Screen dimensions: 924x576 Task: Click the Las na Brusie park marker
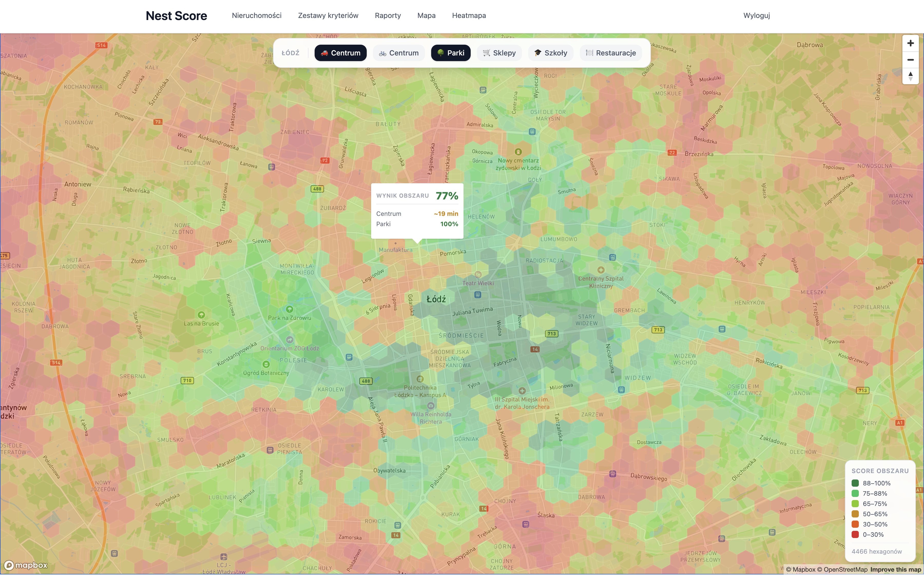pos(201,315)
